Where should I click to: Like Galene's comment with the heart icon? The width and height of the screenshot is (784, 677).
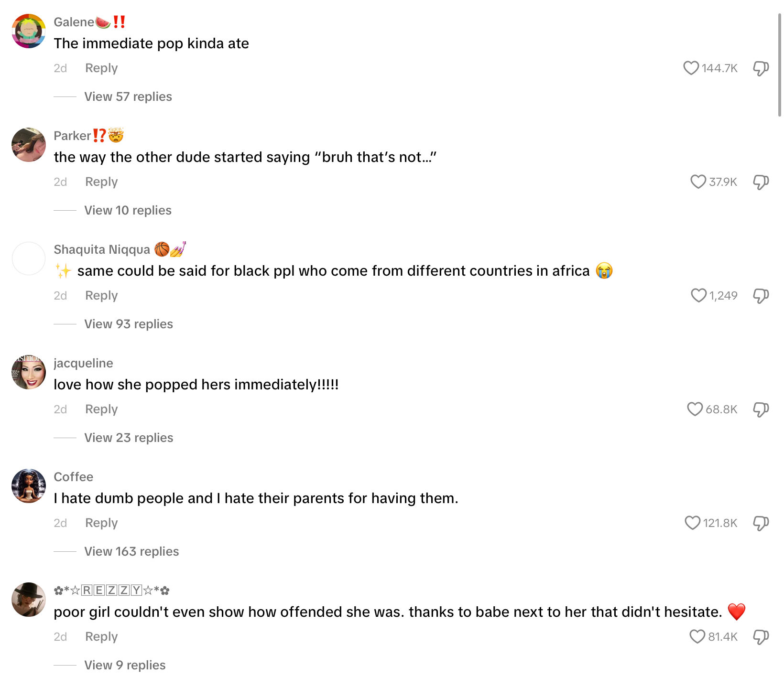tap(691, 68)
